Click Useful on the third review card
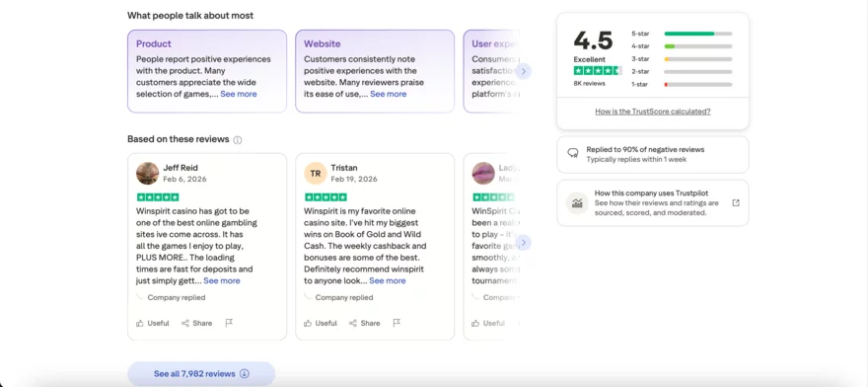The image size is (868, 387). [487, 323]
